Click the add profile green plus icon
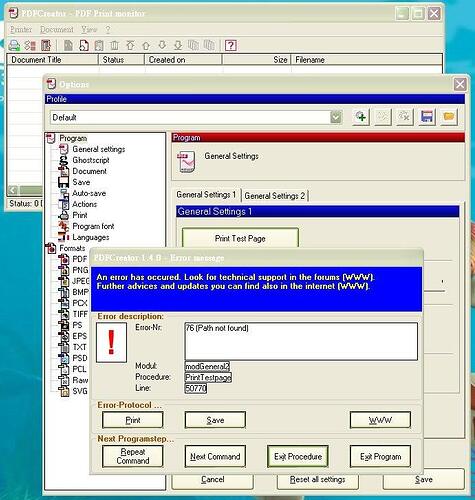 pyautogui.click(x=360, y=117)
